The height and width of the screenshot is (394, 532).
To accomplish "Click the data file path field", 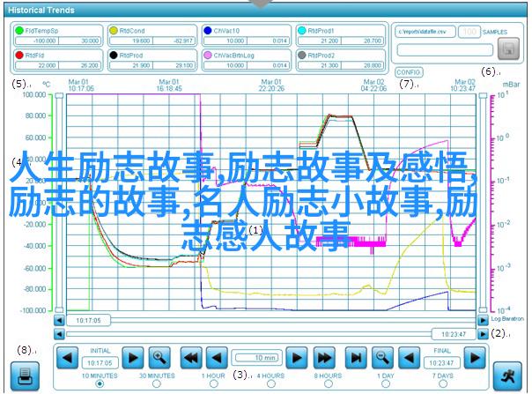I will pyautogui.click(x=425, y=32).
